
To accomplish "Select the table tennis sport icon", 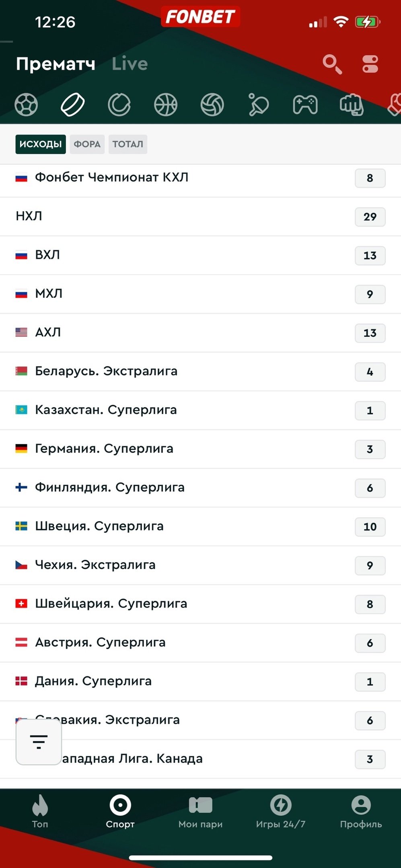I will [259, 105].
